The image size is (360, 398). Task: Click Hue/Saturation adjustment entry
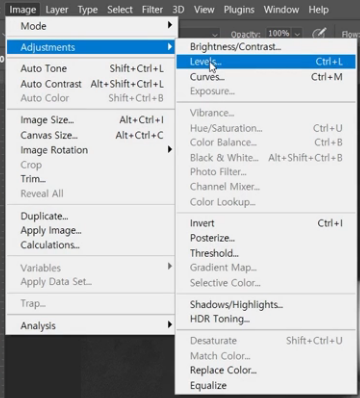pos(266,128)
